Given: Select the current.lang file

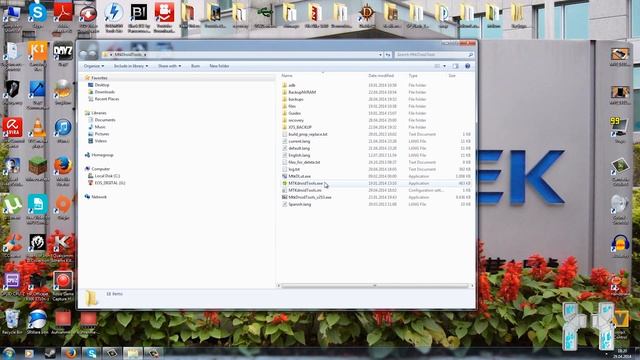Looking at the screenshot, I should point(299,141).
